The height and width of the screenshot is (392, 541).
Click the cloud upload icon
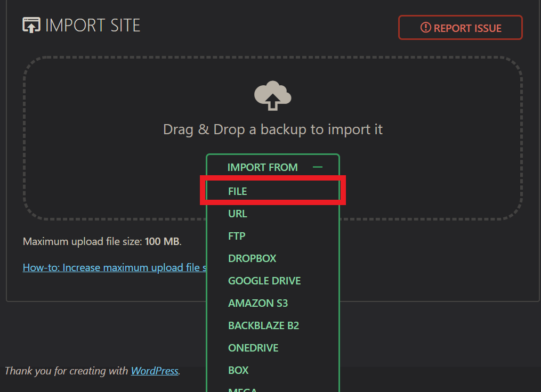coord(272,95)
